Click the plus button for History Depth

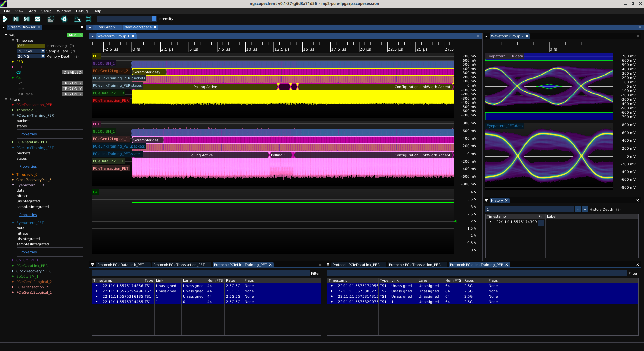(x=585, y=209)
